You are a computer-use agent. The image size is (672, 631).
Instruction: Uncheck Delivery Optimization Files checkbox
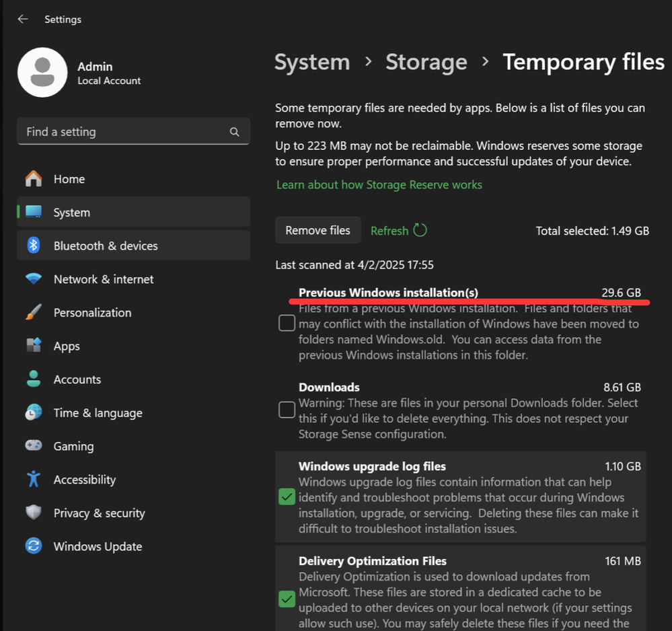point(287,599)
